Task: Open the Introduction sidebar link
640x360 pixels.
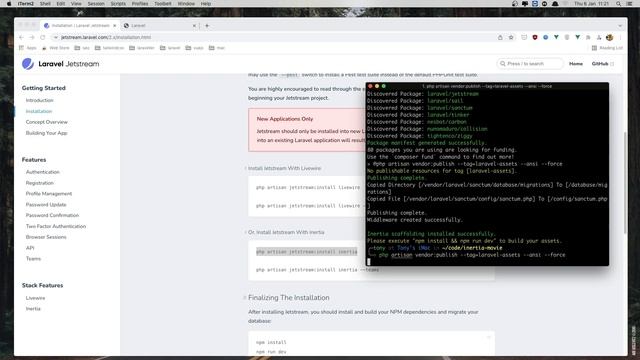Action: tap(40, 100)
